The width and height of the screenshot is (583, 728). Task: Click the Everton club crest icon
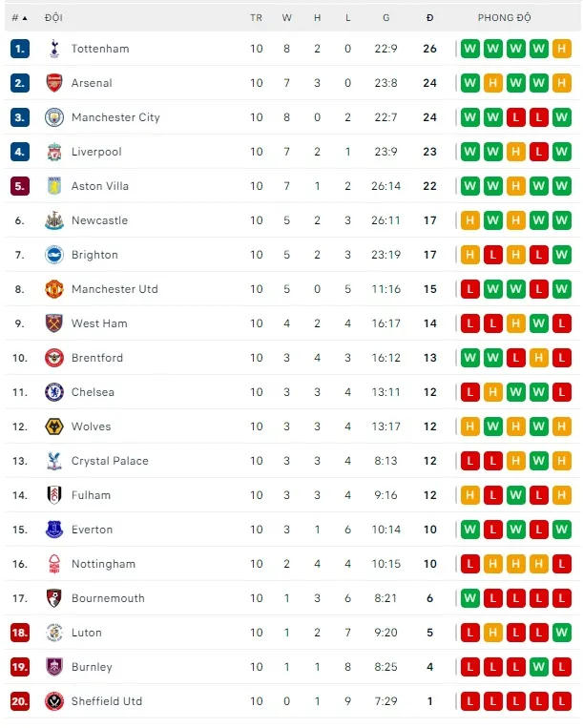click(x=53, y=530)
